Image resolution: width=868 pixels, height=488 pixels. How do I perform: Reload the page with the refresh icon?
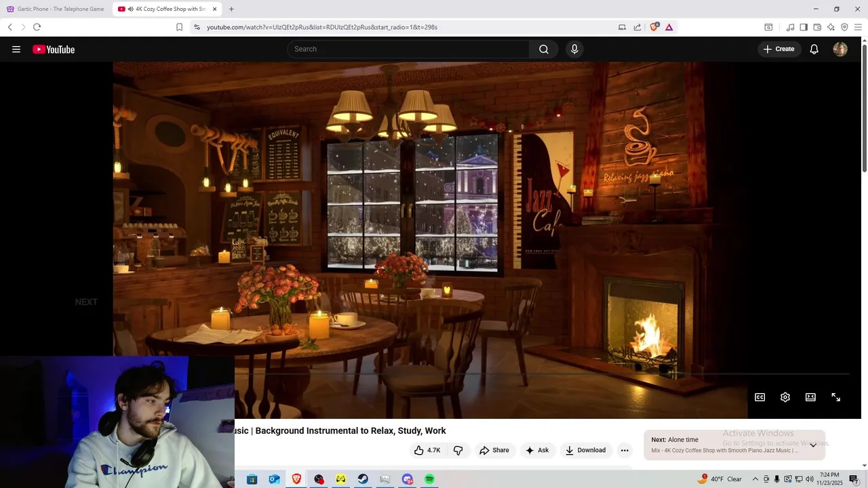pyautogui.click(x=37, y=27)
